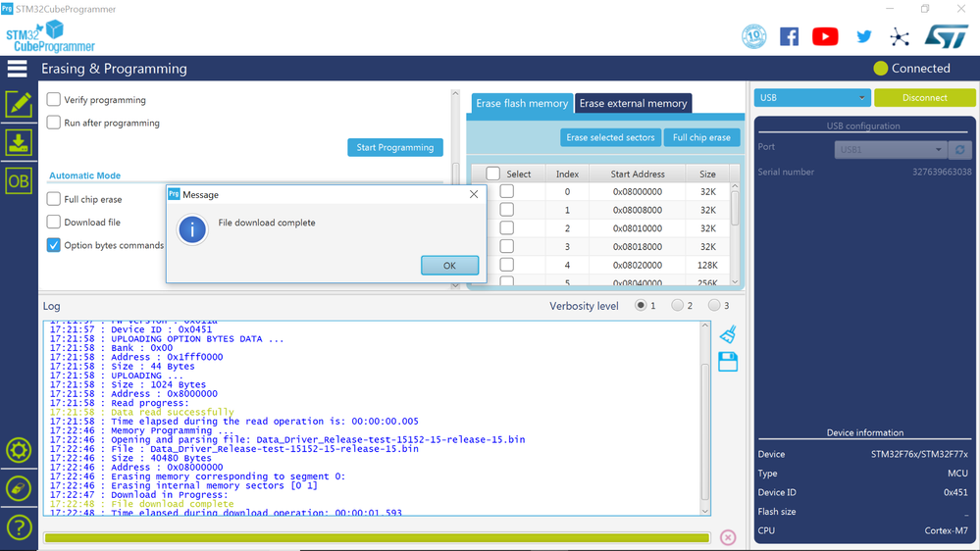This screenshot has height=551, width=980.
Task: Click the serial number 327639663038
Action: pyautogui.click(x=942, y=172)
